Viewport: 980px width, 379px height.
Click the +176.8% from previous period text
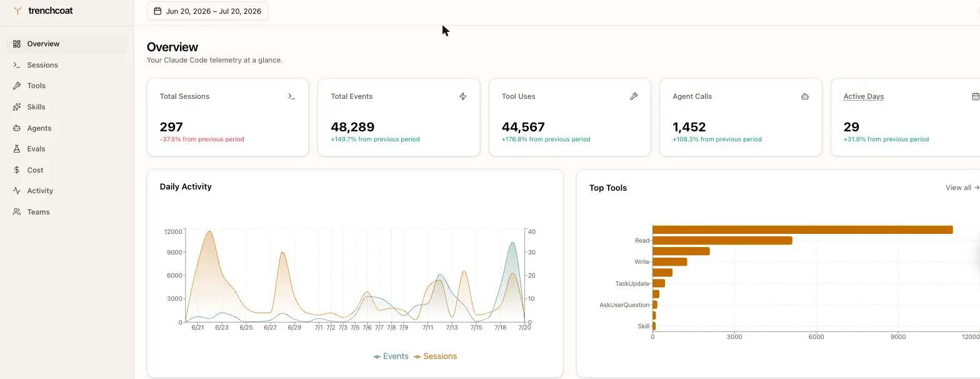(x=546, y=139)
